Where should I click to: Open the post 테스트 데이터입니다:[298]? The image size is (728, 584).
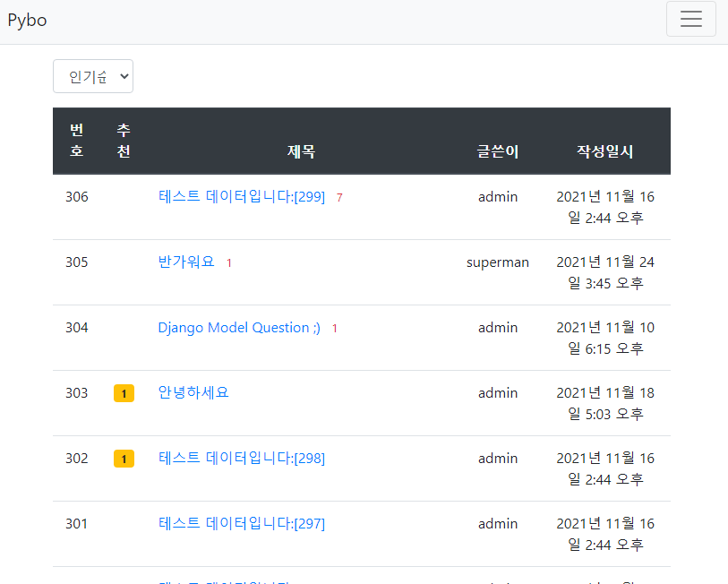pos(242,458)
